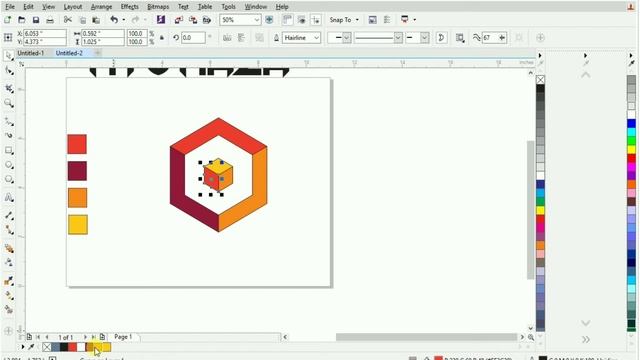Pick red swatch in document palette
640x360 pixels.
pyautogui.click(x=73, y=347)
